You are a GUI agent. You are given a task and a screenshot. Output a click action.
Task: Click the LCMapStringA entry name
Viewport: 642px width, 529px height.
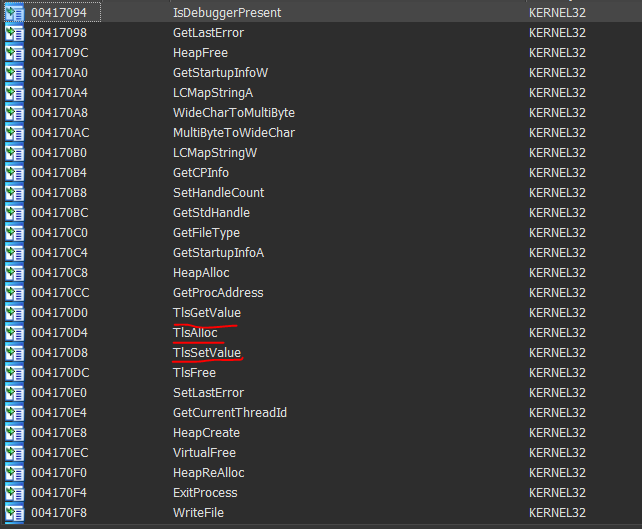(x=213, y=93)
